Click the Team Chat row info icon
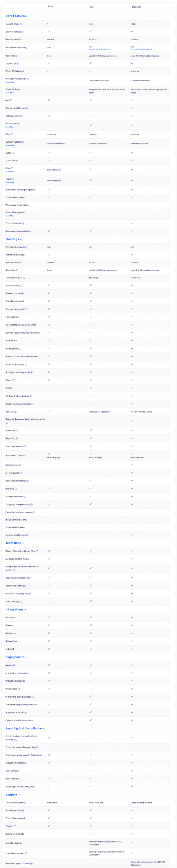The width and height of the screenshot is (177, 868). tap(18, 64)
